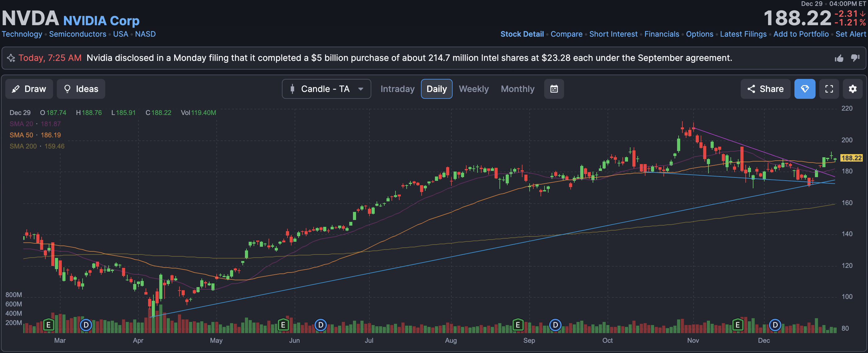Image resolution: width=868 pixels, height=353 pixels.
Task: Switch chart to Monthly timeframe
Action: coord(517,89)
